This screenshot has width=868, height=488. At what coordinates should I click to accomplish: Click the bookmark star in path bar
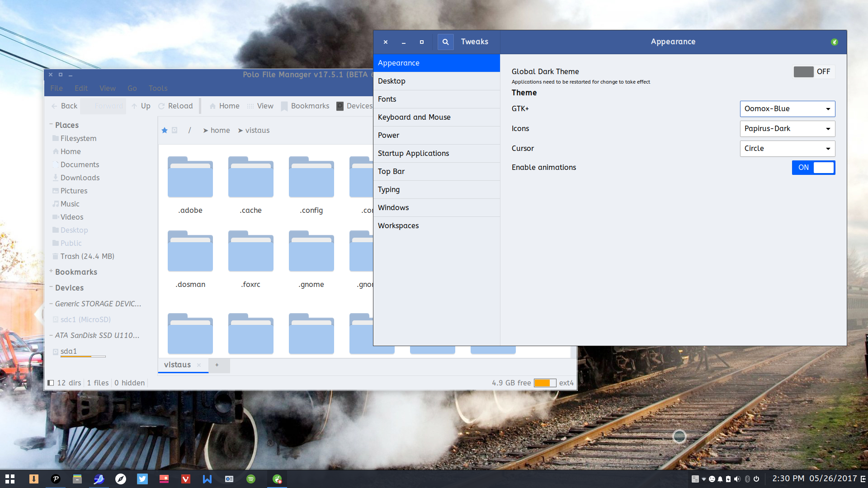(165, 131)
